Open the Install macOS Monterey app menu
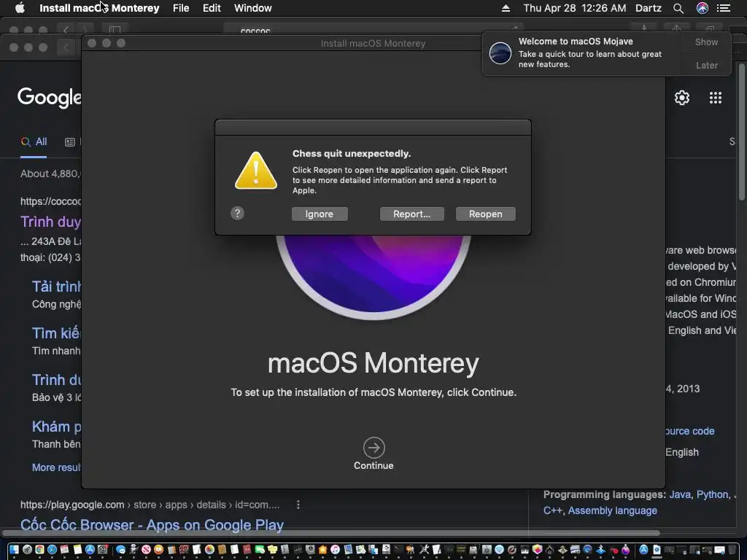Screen dimensions: 747x560 pyautogui.click(x=99, y=8)
